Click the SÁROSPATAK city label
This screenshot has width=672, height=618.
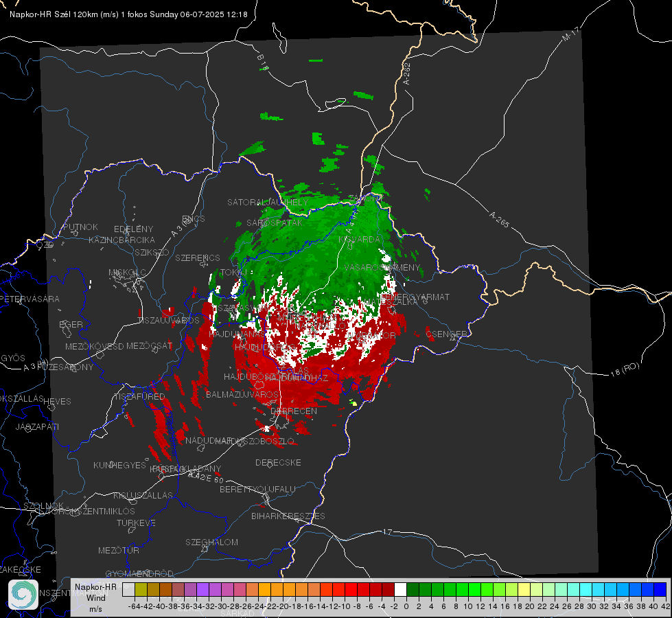pos(275,223)
